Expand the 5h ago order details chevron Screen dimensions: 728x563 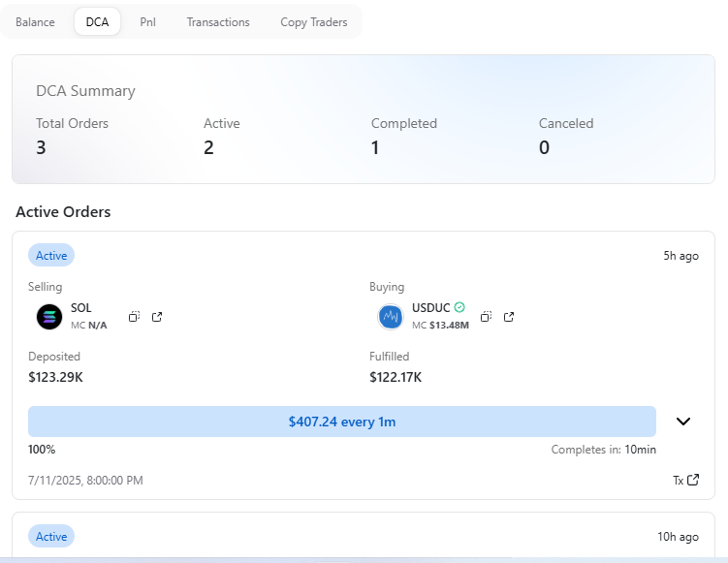coord(683,421)
